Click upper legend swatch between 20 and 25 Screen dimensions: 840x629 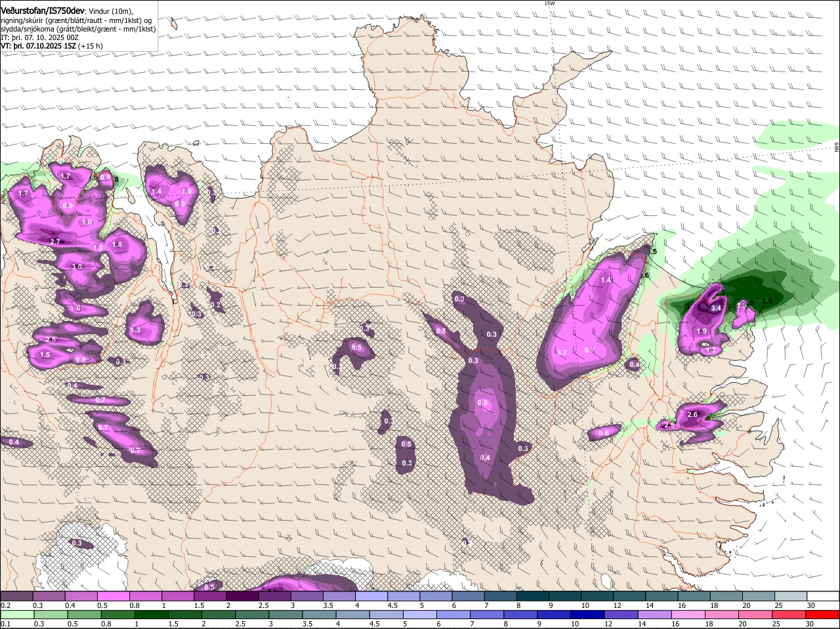pyautogui.click(x=759, y=596)
